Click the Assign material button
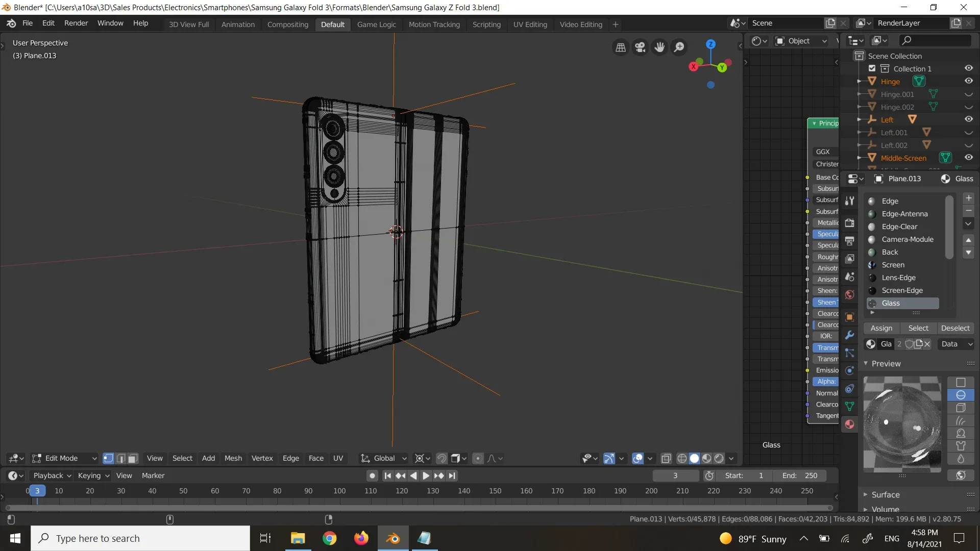The width and height of the screenshot is (980, 551). tap(881, 328)
